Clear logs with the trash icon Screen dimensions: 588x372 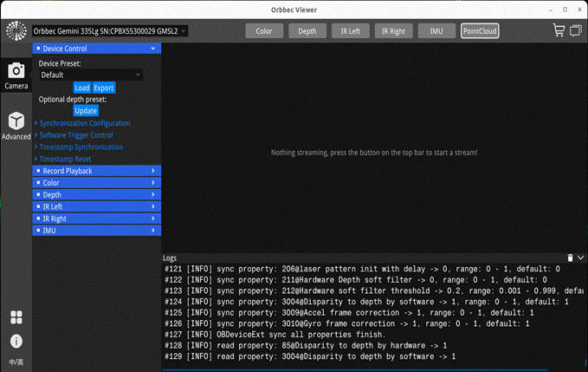coord(569,258)
